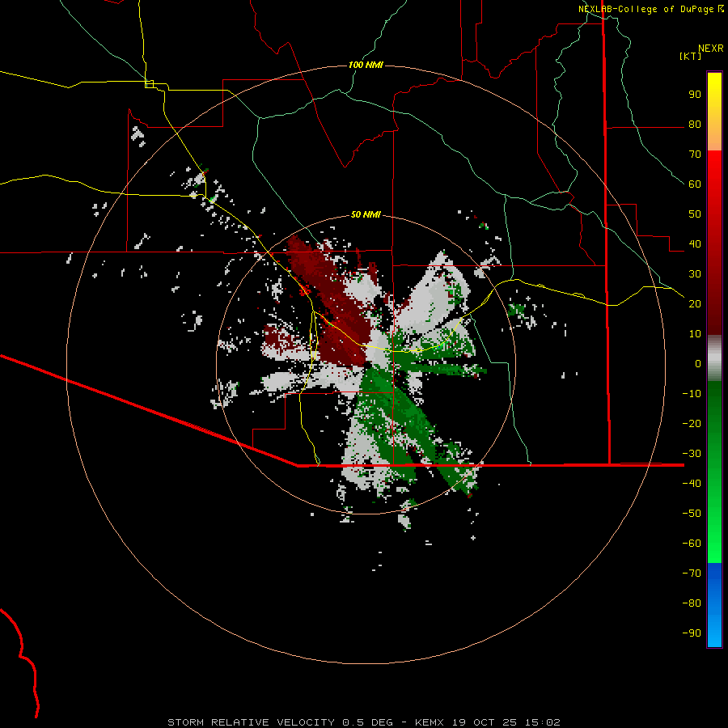
Task: Click the gray zero-velocity segment of color bar
Action: [714, 358]
